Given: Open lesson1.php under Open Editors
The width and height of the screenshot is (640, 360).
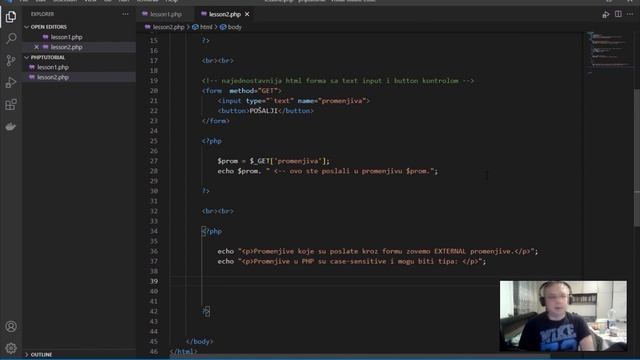Looking at the screenshot, I should coord(67,37).
